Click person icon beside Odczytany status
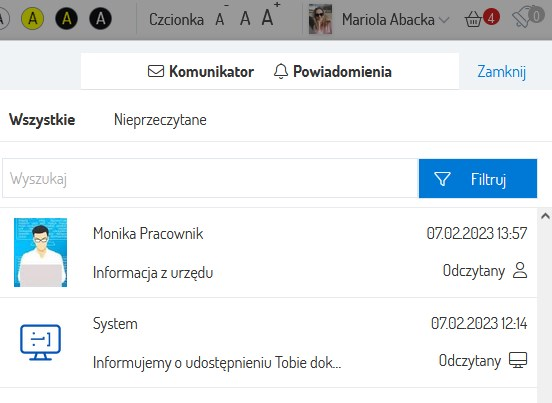 click(x=520, y=270)
